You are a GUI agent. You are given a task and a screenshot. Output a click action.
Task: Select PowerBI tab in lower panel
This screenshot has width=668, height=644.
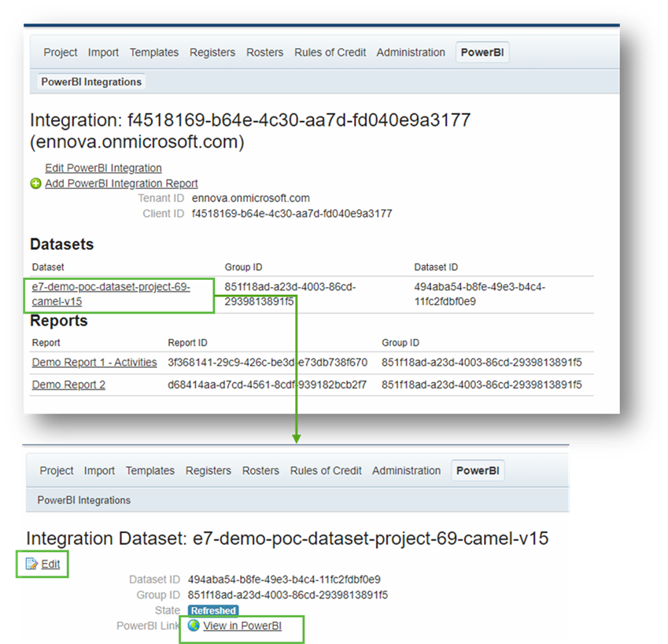478,471
